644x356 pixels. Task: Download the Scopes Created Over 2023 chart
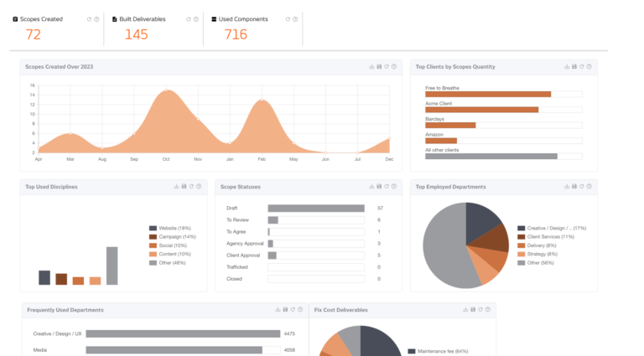[x=371, y=66]
